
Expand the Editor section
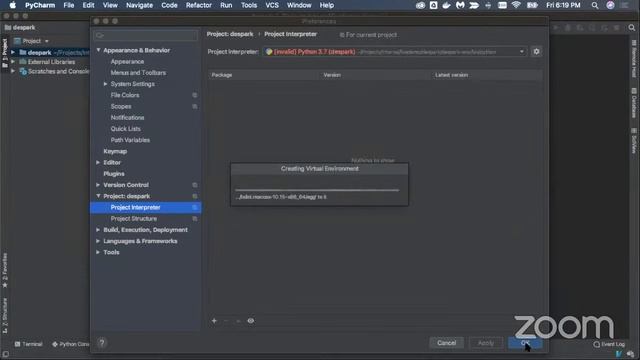tap(98, 162)
